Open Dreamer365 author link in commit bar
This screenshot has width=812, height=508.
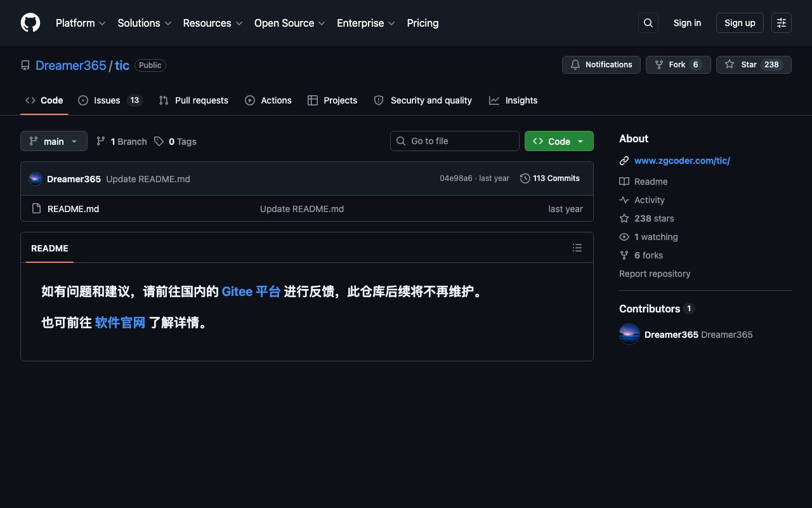(x=74, y=179)
